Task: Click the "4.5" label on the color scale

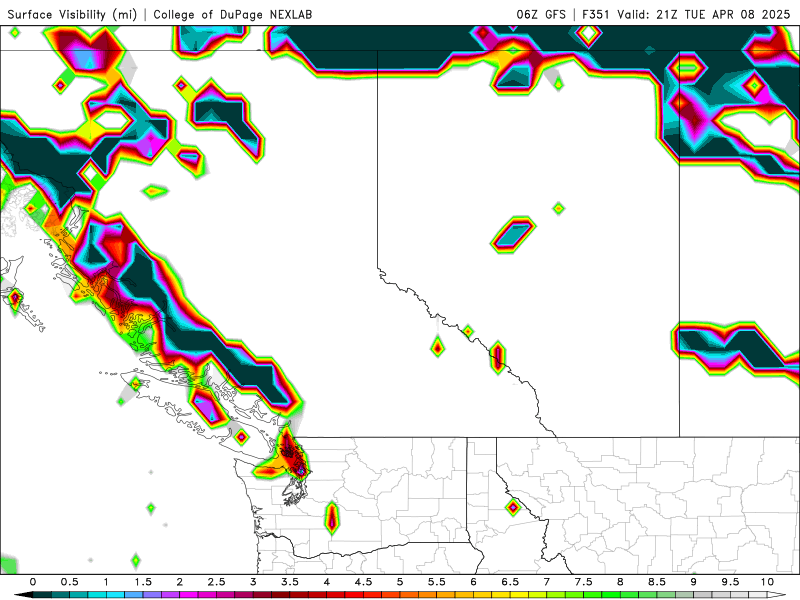Action: [x=363, y=582]
